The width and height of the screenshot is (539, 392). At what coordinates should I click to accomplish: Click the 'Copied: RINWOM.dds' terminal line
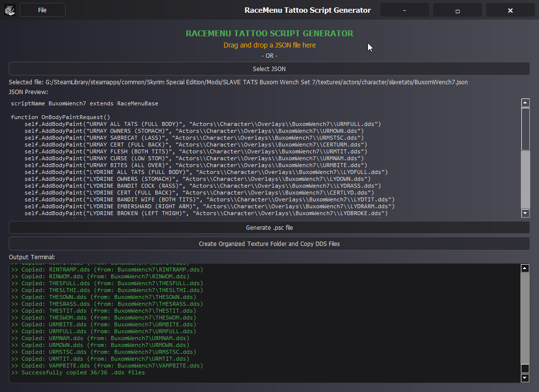tap(100, 276)
